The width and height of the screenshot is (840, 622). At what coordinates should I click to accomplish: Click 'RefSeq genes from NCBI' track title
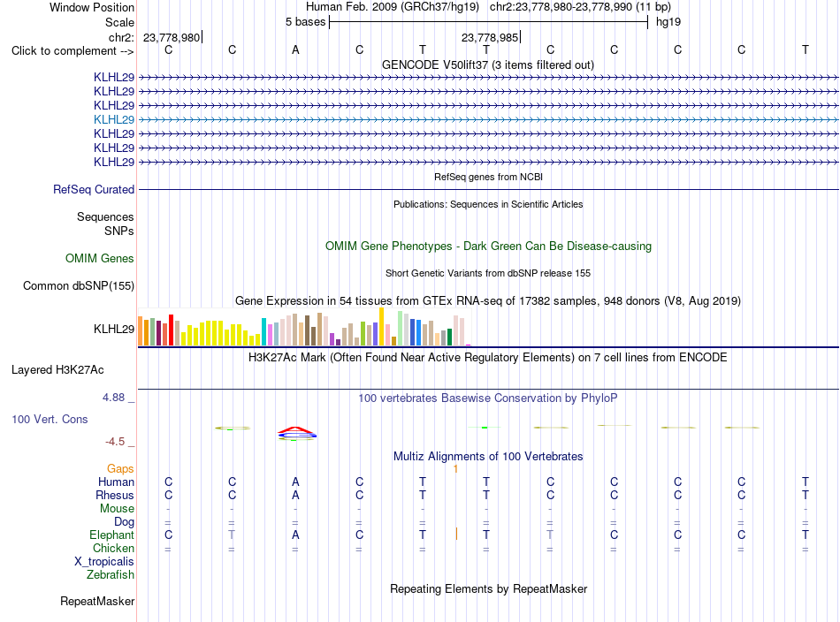(488, 177)
